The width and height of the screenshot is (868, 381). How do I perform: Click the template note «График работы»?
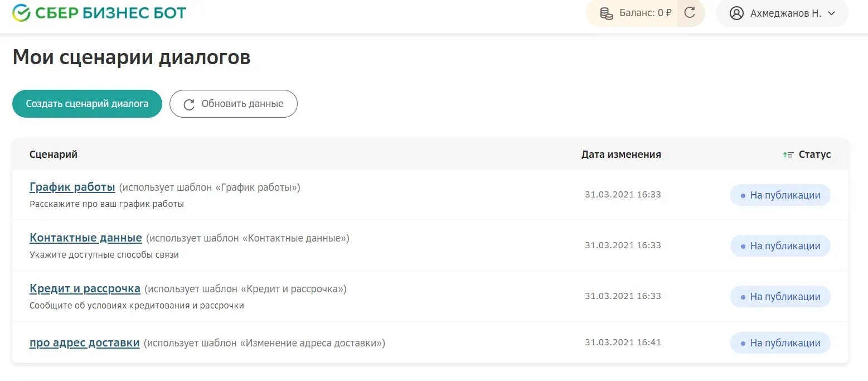pos(210,187)
